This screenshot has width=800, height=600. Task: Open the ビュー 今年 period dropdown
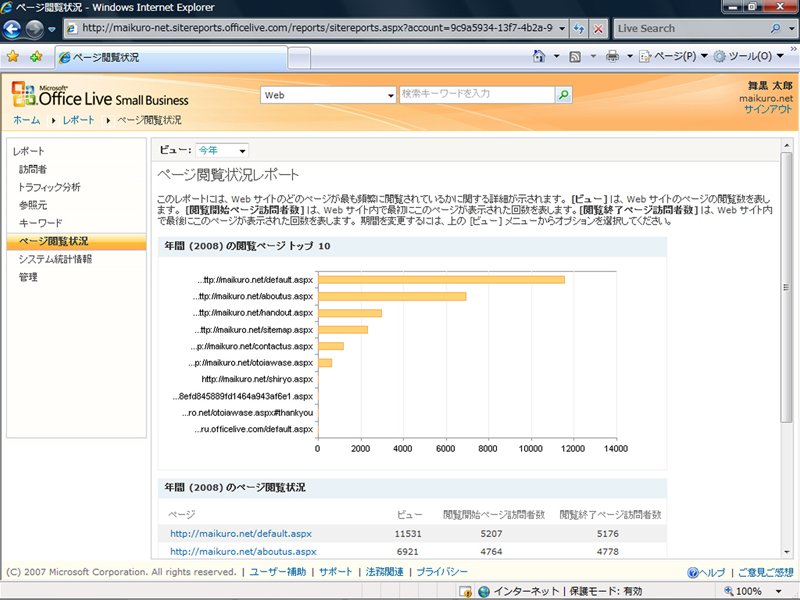click(222, 151)
